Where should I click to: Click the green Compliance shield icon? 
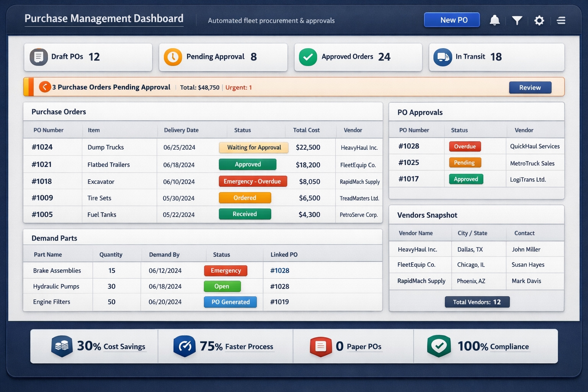(439, 346)
